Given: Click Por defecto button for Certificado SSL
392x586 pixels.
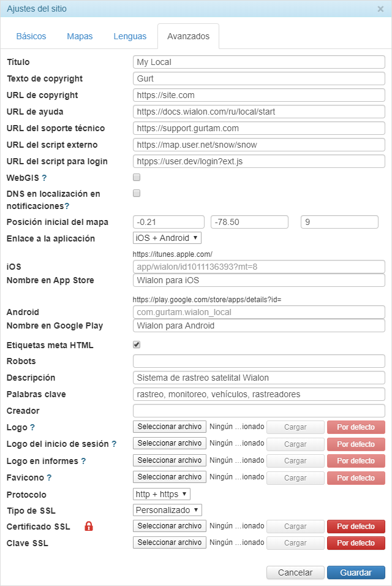Looking at the screenshot, I should [356, 527].
